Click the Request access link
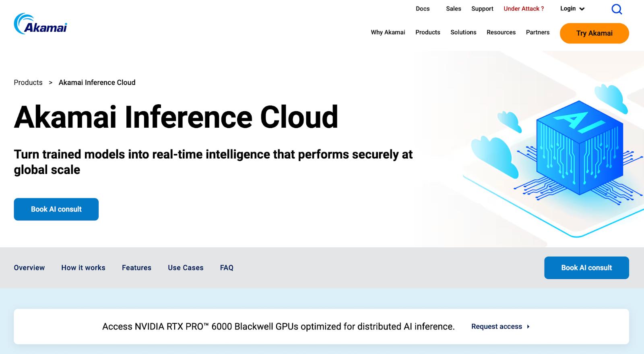The height and width of the screenshot is (354, 644). pos(497,327)
